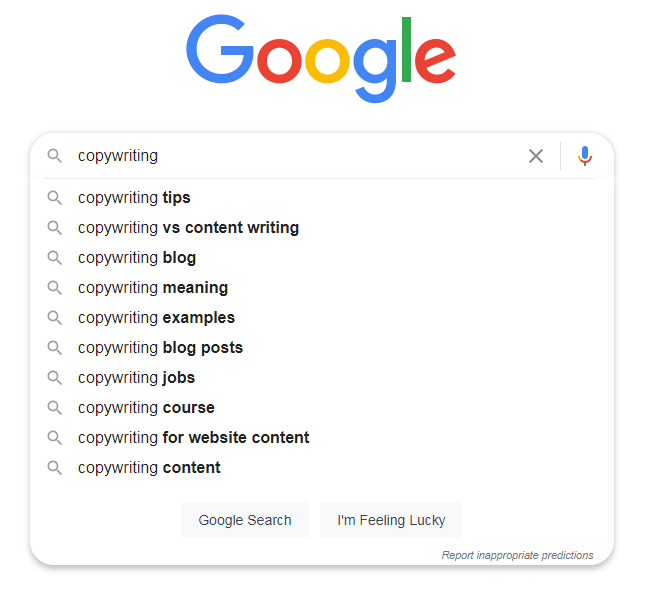Click the magnifier icon beside "copywriting course"
This screenshot has width=651, height=593.
click(55, 408)
